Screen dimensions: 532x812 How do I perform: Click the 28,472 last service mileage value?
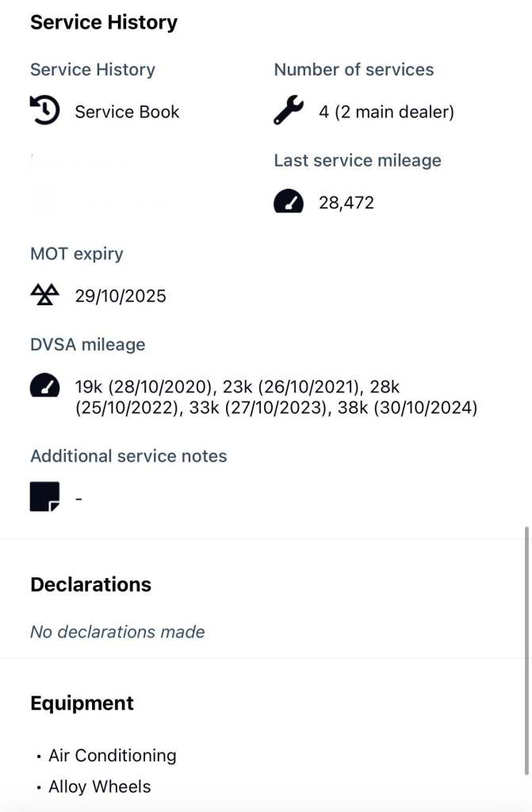pyautogui.click(x=346, y=203)
